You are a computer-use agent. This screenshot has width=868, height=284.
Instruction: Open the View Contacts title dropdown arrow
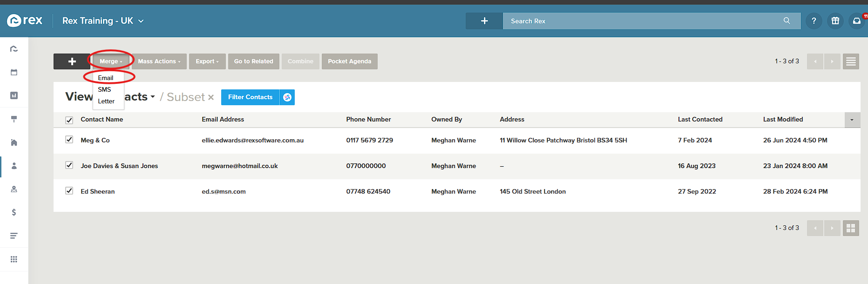[x=152, y=97]
